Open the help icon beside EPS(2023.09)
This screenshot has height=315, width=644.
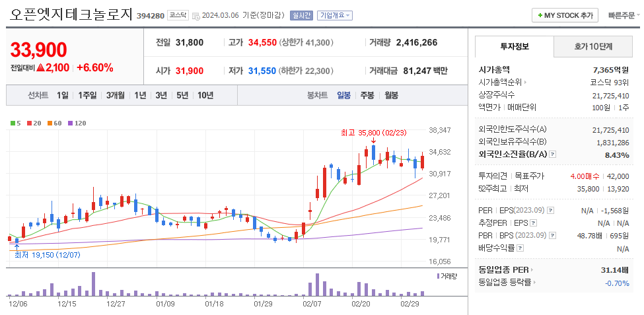pyautogui.click(x=551, y=210)
